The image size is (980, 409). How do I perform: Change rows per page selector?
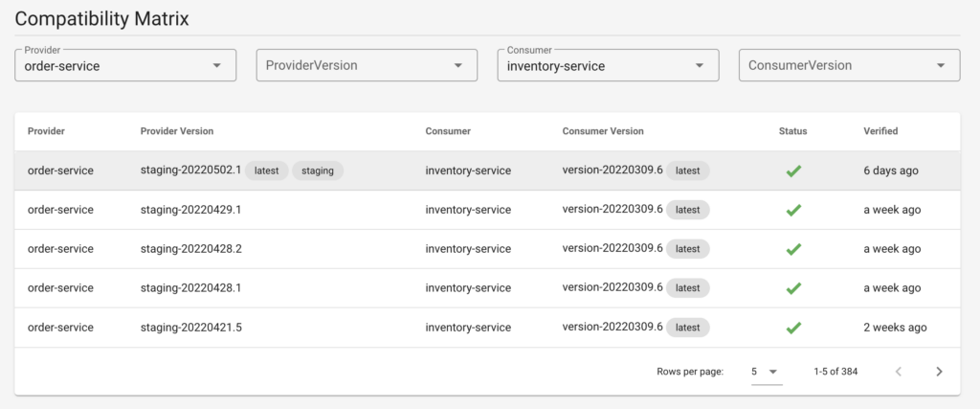[x=767, y=372]
